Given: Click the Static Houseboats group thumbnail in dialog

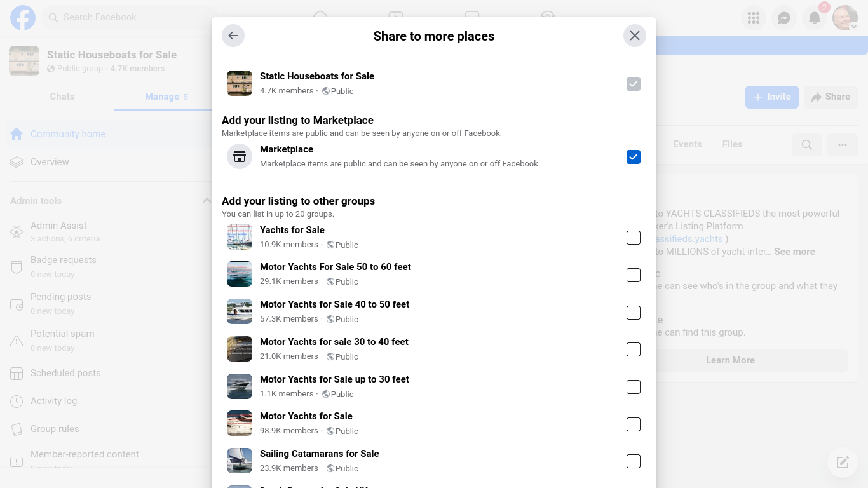Looking at the screenshot, I should pos(240,83).
